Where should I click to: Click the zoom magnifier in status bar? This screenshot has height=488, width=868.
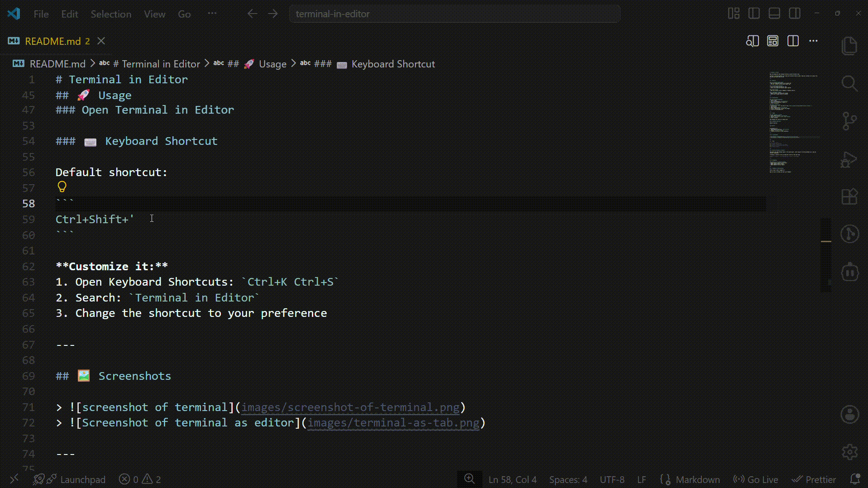pyautogui.click(x=469, y=479)
